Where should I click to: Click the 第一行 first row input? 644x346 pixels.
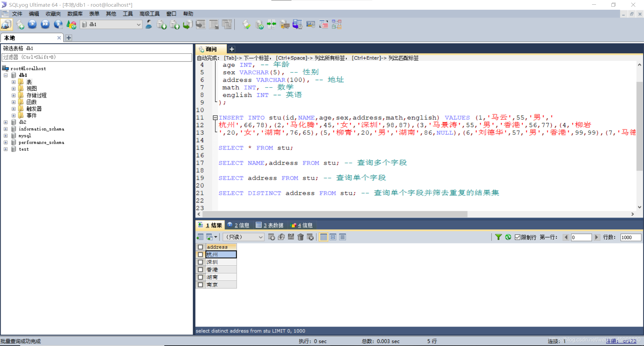click(x=581, y=237)
